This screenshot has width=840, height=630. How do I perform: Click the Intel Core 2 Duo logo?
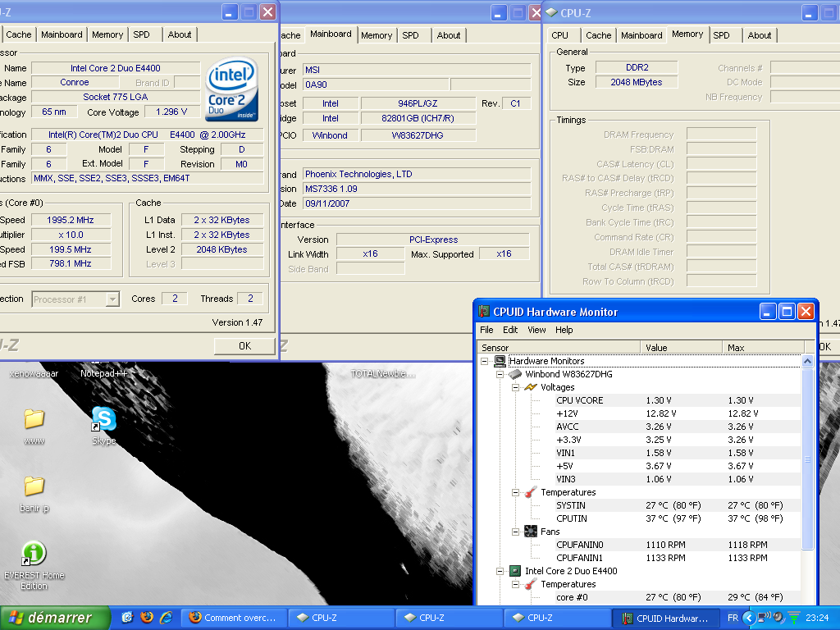tap(232, 89)
